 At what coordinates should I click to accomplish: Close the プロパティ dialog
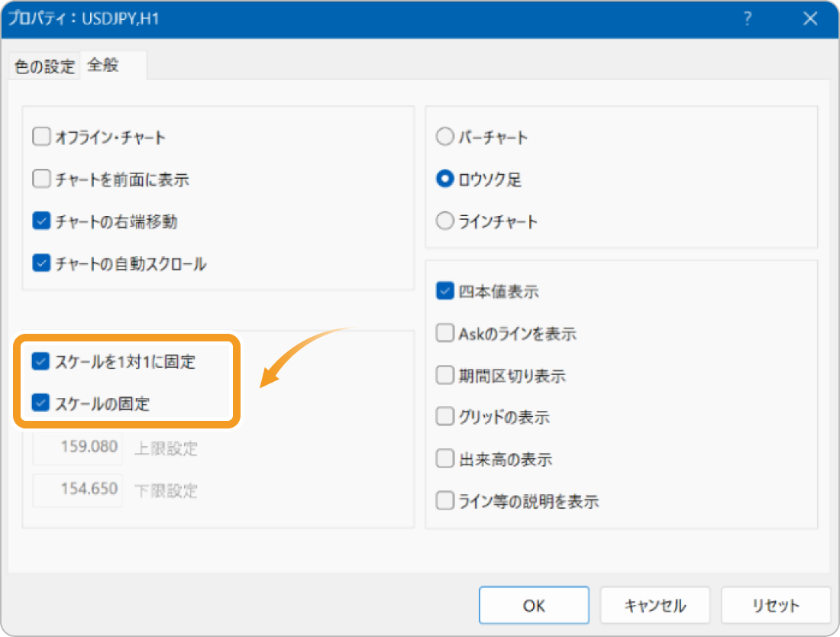tap(810, 19)
